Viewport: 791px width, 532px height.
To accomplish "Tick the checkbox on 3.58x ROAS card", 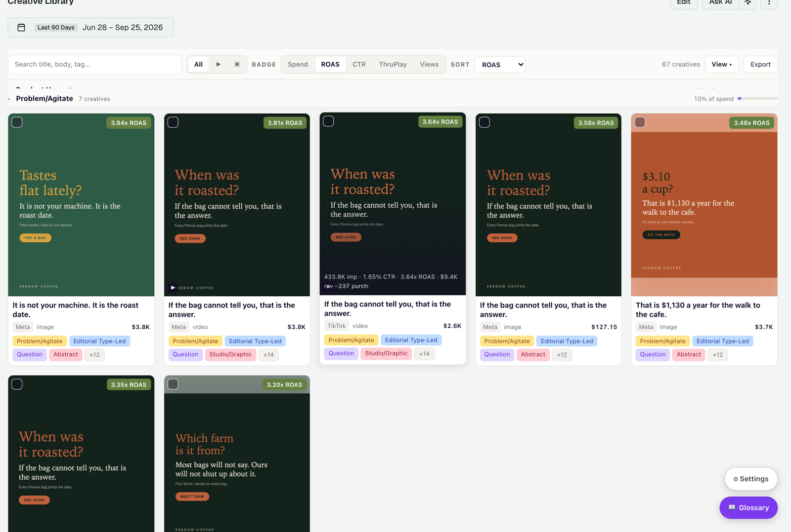I will 484,122.
